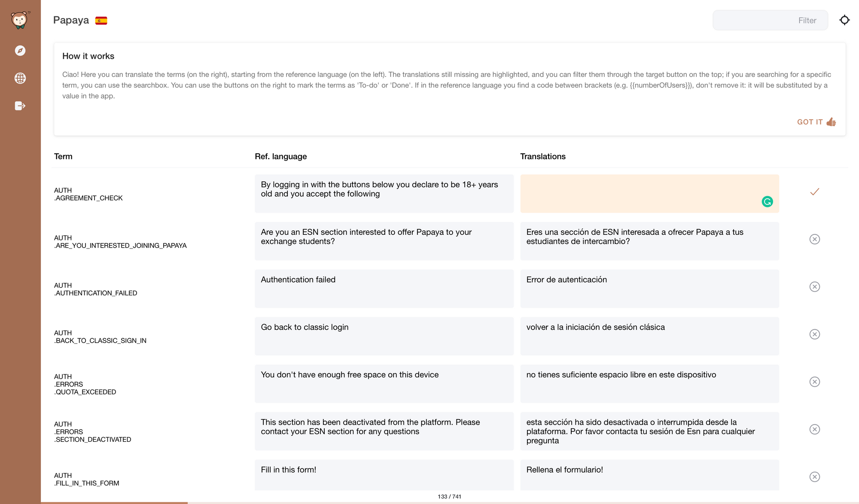Toggle to-do mark for QUOTA_EXCEEDED row

(x=814, y=382)
